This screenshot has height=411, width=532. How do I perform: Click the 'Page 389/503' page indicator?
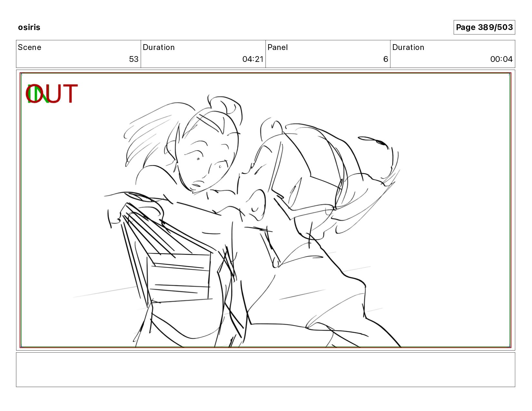pos(484,27)
